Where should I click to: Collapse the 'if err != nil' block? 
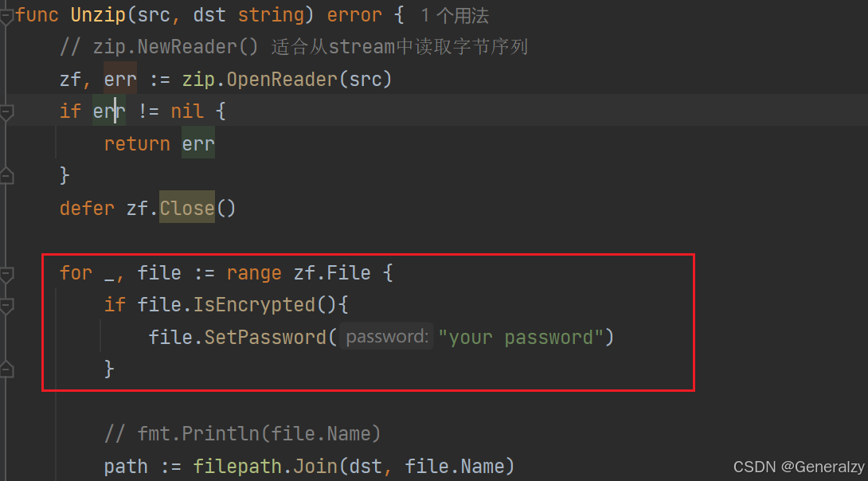pyautogui.click(x=6, y=112)
